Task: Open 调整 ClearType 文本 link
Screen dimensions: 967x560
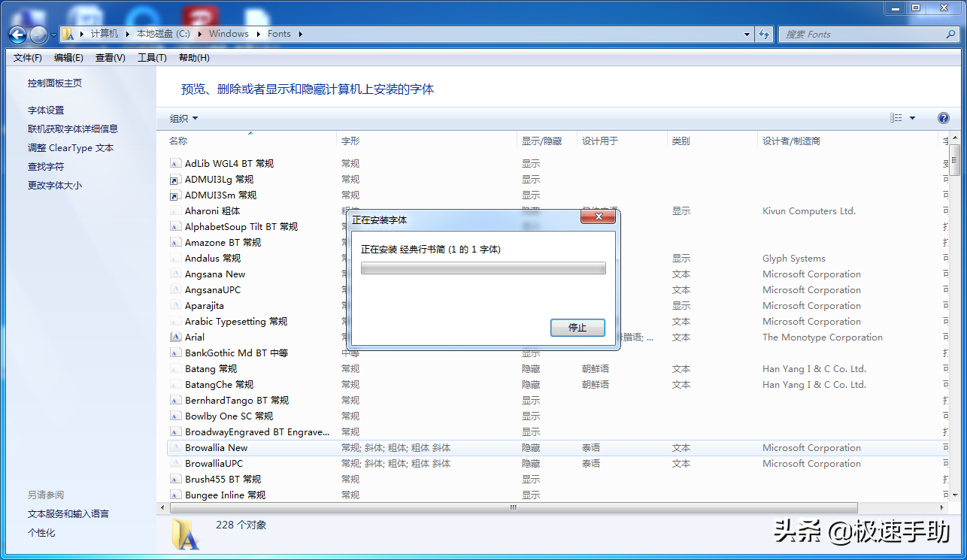Action: (x=71, y=148)
